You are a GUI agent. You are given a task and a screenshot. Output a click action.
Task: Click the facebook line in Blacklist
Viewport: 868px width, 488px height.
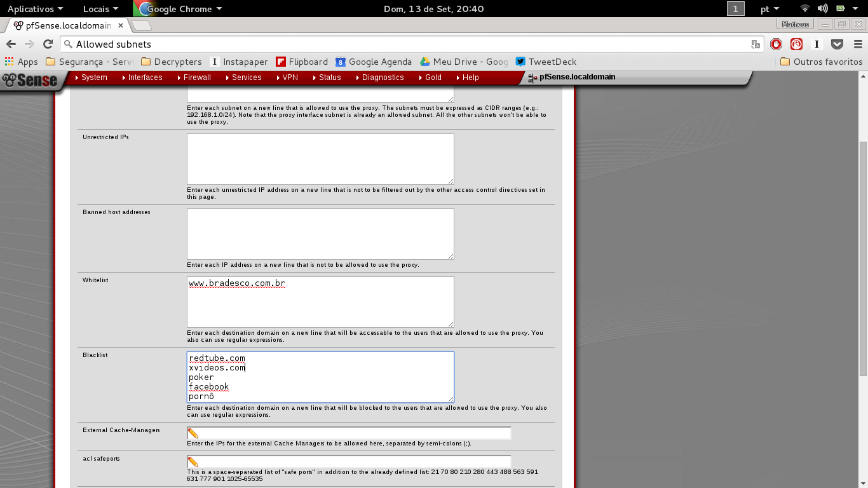pyautogui.click(x=208, y=387)
